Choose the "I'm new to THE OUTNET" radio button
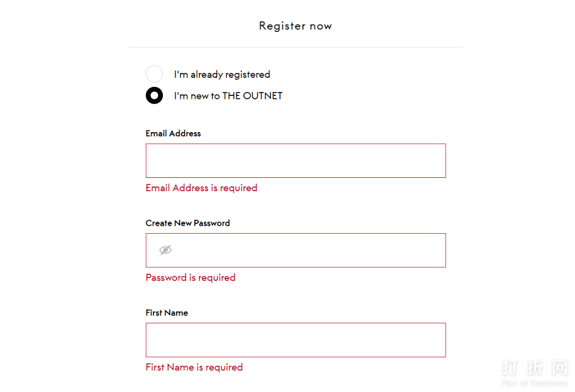This screenshot has width=575, height=392. point(154,95)
